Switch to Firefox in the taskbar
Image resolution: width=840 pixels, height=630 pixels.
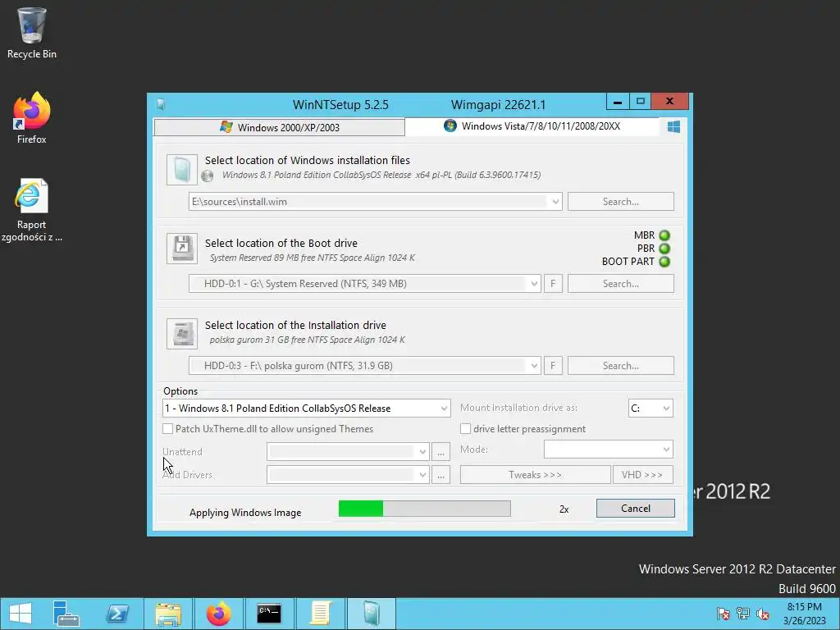coord(218,614)
